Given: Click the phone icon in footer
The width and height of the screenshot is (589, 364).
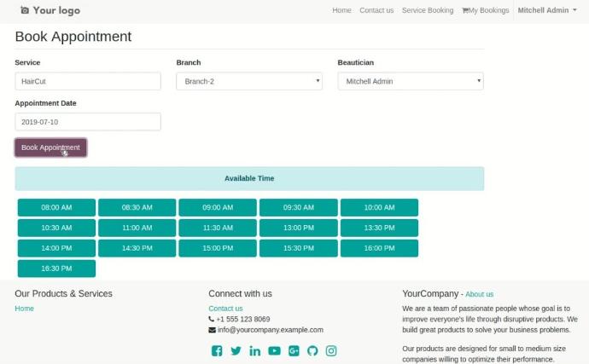Looking at the screenshot, I should (x=211, y=319).
